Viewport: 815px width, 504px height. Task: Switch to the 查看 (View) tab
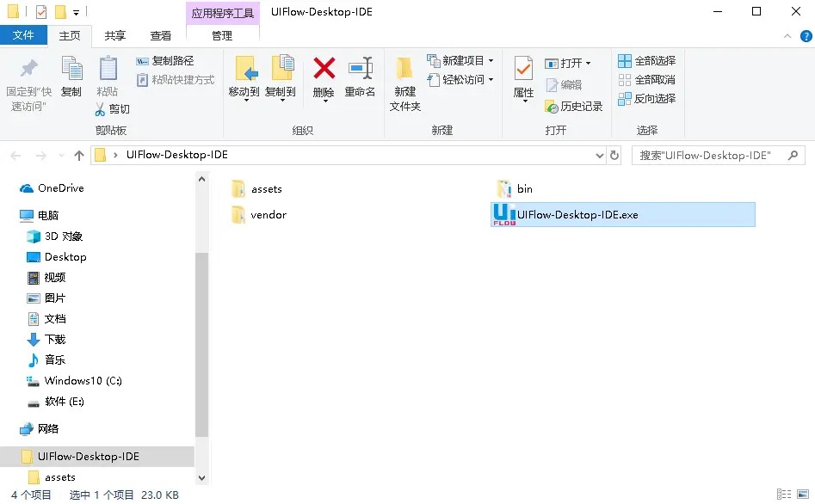coord(161,35)
